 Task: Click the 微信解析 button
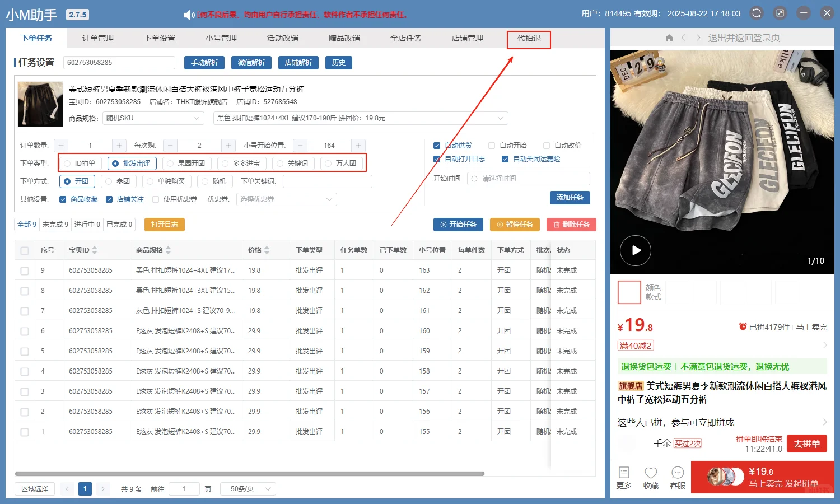(251, 62)
